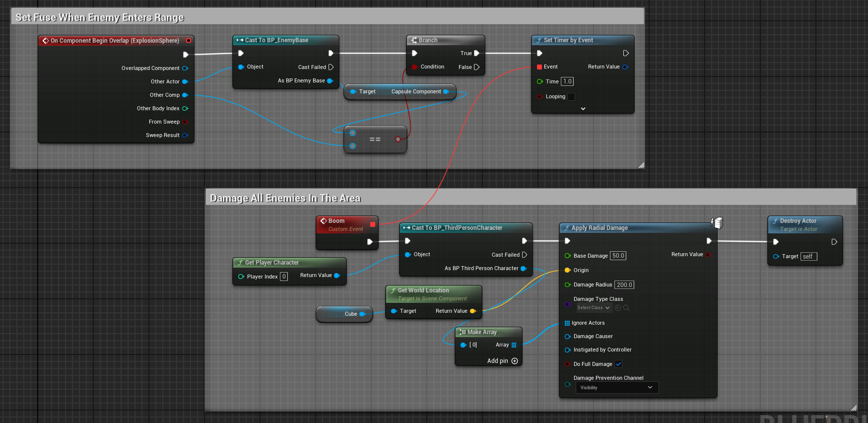This screenshot has width=868, height=423.
Task: Click the Damage Causer input pin
Action: (568, 336)
